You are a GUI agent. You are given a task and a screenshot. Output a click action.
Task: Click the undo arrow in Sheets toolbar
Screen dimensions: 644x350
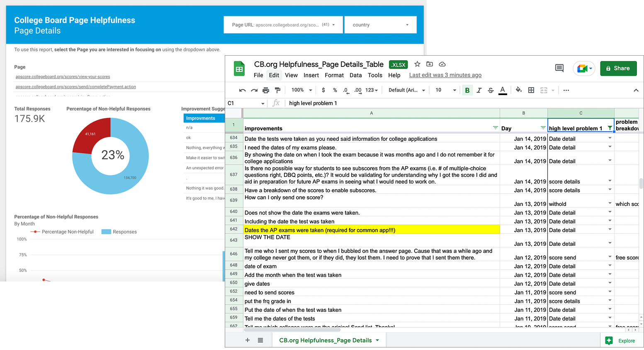tap(243, 90)
